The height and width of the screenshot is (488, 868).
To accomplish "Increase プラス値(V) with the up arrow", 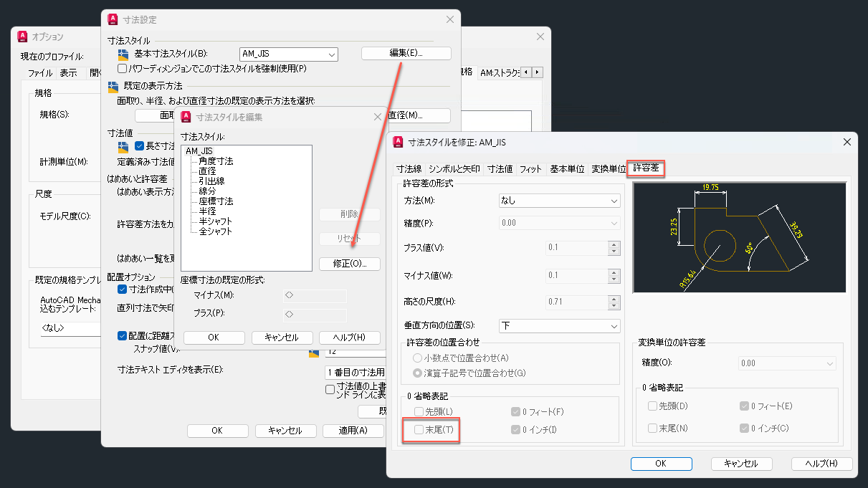I will click(614, 244).
